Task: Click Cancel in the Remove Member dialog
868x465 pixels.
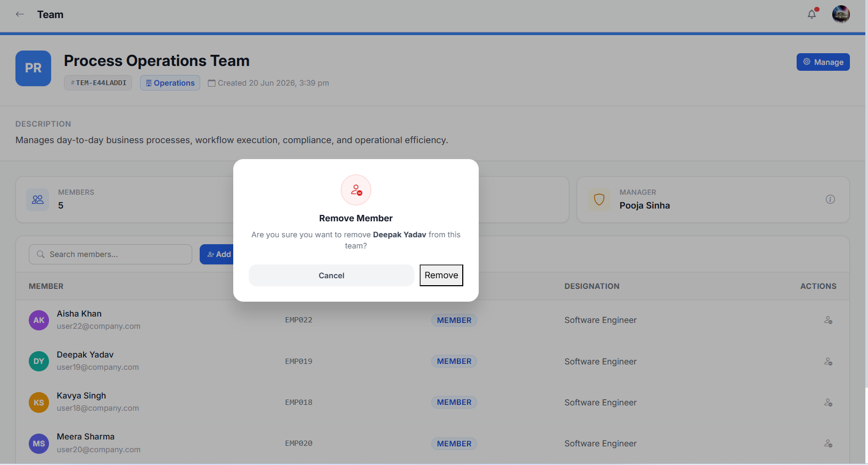Action: pyautogui.click(x=331, y=276)
